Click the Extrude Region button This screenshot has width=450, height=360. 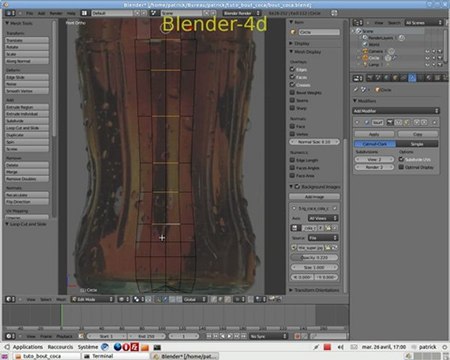click(x=27, y=107)
